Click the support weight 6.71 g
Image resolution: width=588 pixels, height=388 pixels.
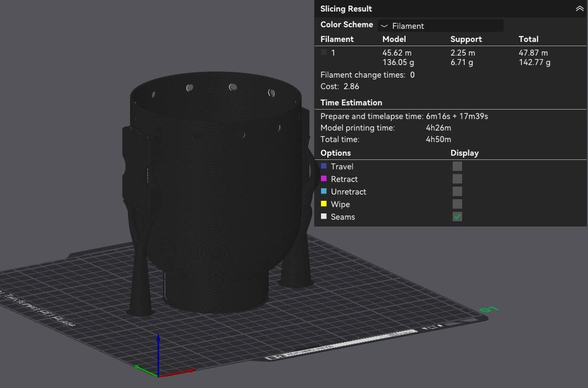(462, 62)
